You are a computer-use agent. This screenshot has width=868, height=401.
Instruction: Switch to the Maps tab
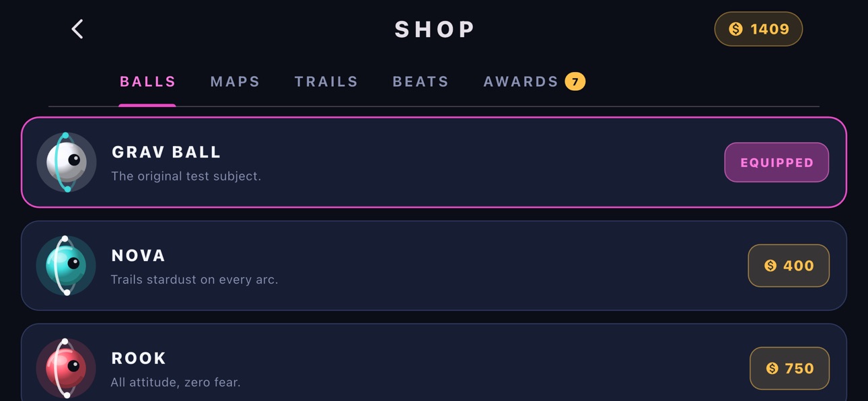(x=236, y=81)
